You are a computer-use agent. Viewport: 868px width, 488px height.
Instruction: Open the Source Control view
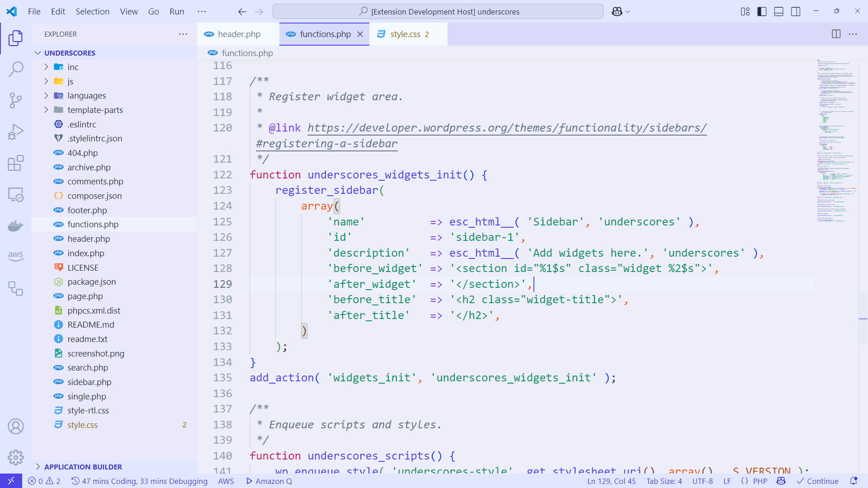pos(16,100)
